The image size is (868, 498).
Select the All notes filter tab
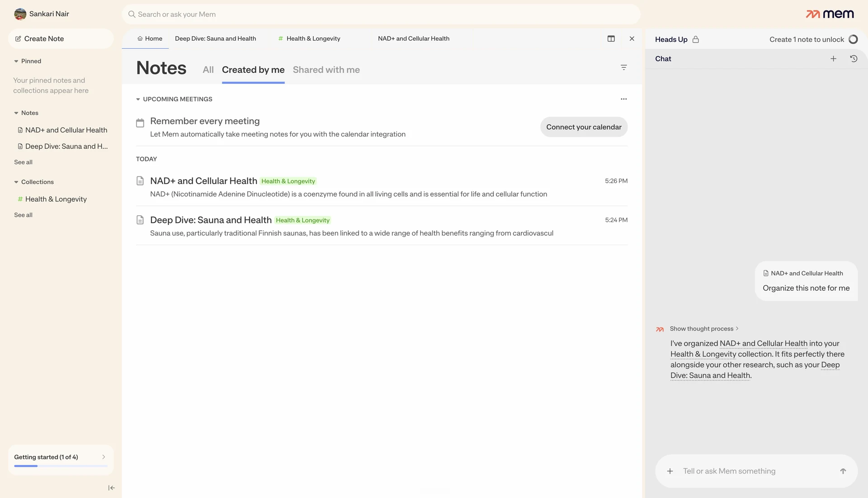pos(208,70)
